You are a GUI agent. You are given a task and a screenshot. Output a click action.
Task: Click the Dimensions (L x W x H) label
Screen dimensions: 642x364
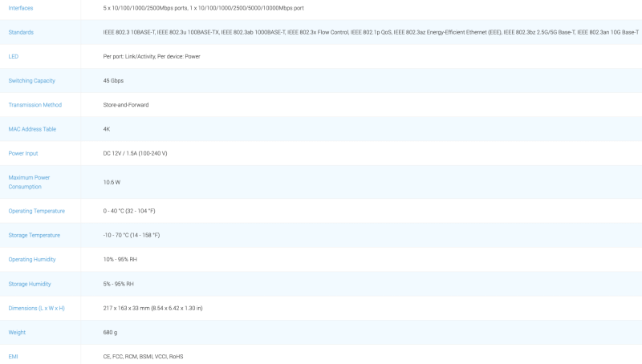click(x=36, y=308)
